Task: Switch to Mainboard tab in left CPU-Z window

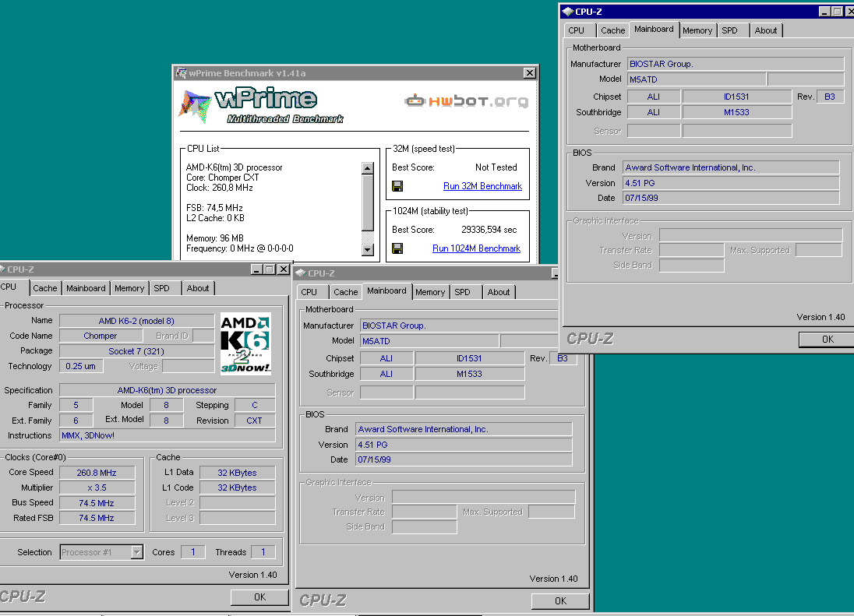Action: coord(86,288)
